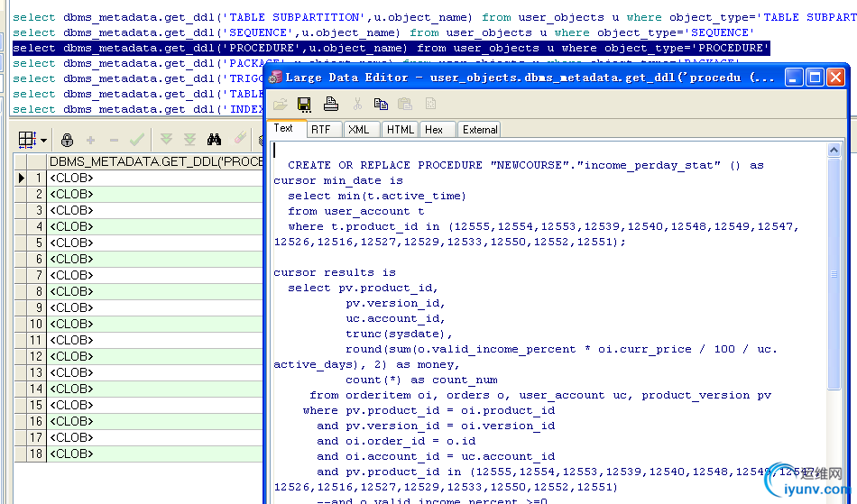Click the eraser Clear record icon
The height and width of the screenshot is (504, 857).
(240, 139)
